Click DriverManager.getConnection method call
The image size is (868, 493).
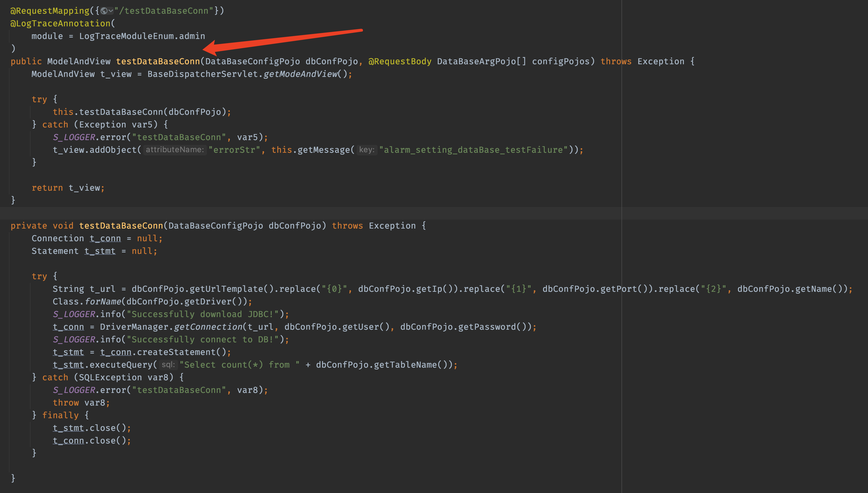pos(208,327)
